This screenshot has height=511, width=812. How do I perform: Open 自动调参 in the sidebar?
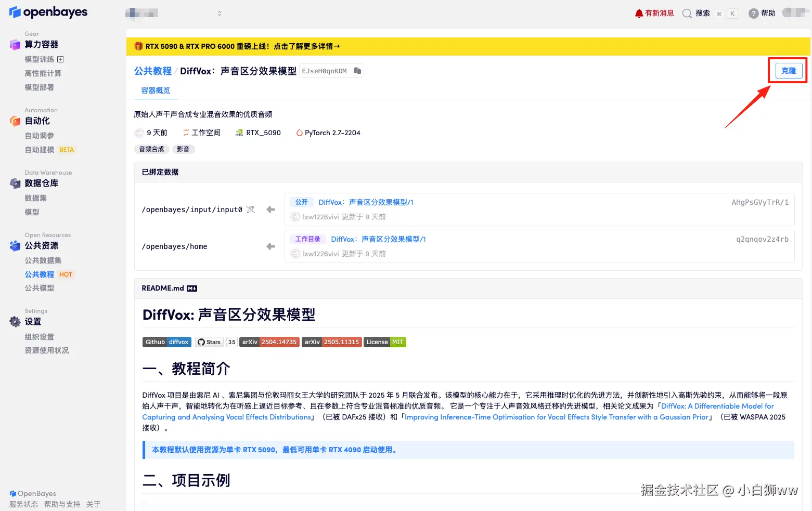(40, 136)
